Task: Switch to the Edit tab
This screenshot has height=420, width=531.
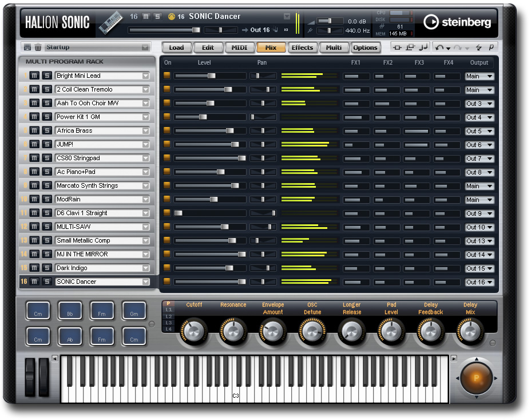Action: coord(208,47)
